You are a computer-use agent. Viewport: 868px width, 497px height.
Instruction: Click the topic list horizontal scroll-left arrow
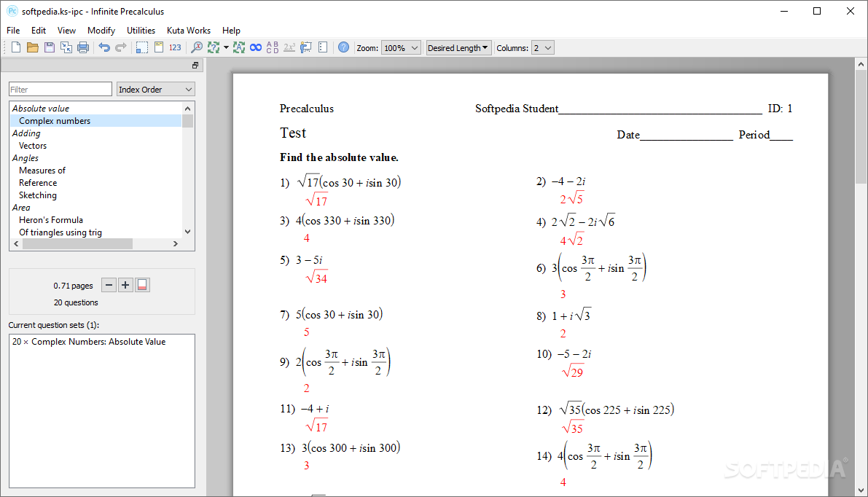click(x=16, y=243)
